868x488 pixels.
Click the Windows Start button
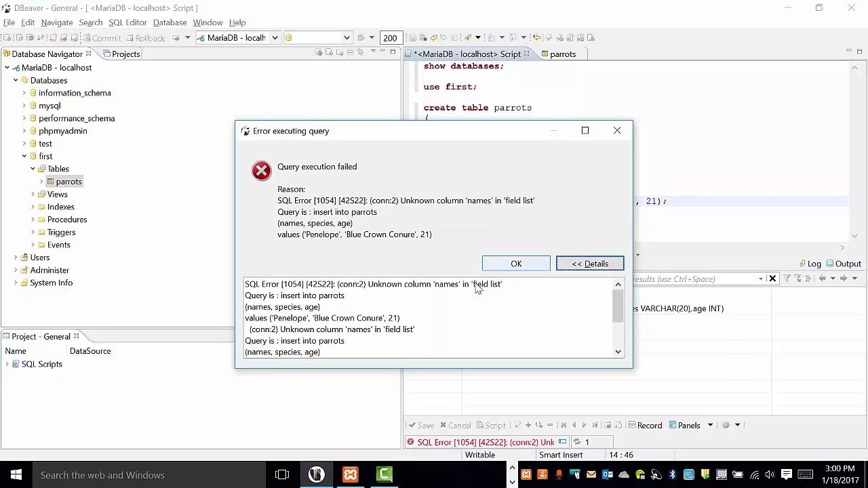pyautogui.click(x=16, y=475)
